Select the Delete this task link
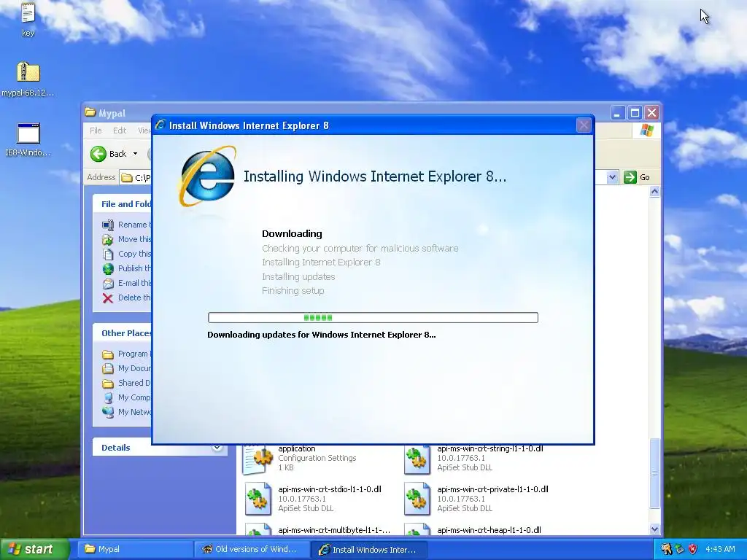 point(134,297)
